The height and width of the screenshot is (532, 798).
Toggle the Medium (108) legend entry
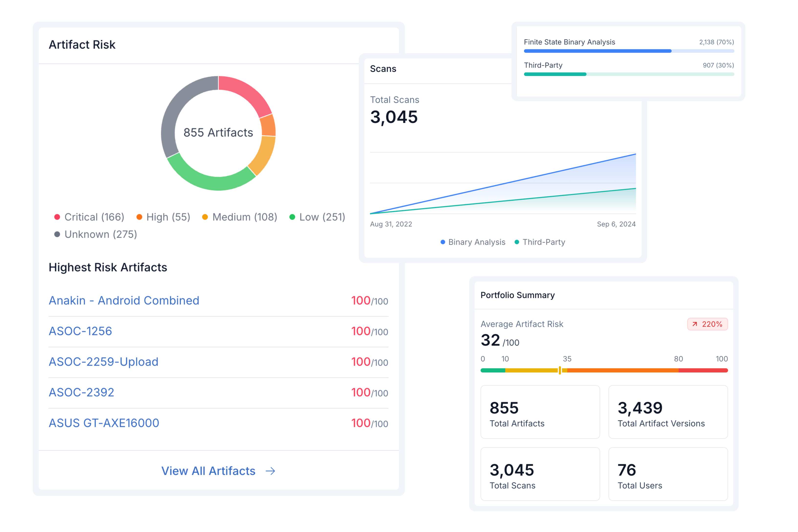click(x=245, y=217)
